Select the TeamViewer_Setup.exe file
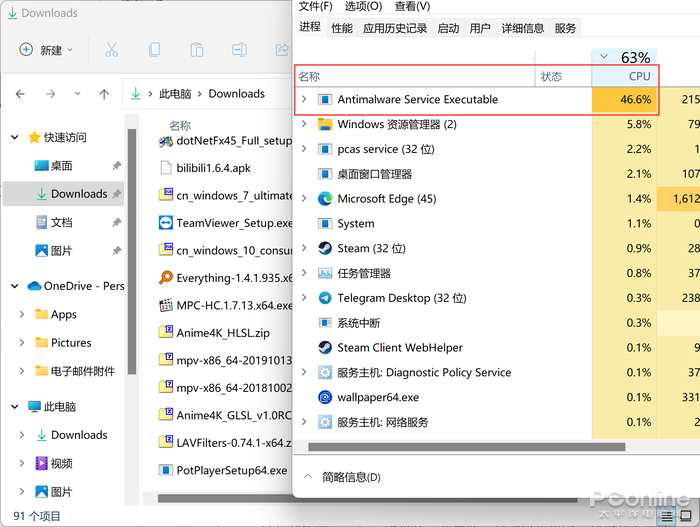Image resolution: width=700 pixels, height=527 pixels. [x=225, y=223]
